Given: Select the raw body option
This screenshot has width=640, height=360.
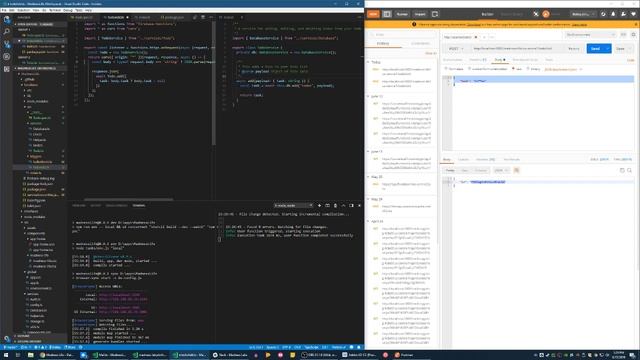Looking at the screenshot, I should (517, 69).
